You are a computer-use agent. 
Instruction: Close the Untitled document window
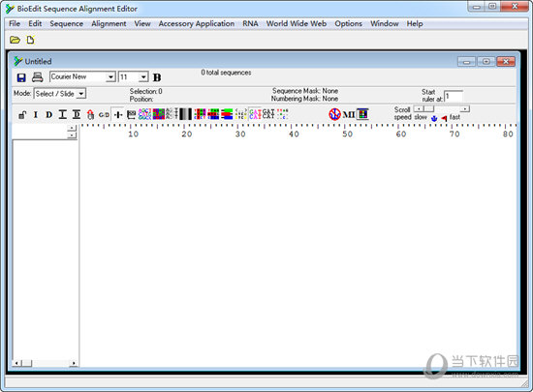pyautogui.click(x=506, y=61)
